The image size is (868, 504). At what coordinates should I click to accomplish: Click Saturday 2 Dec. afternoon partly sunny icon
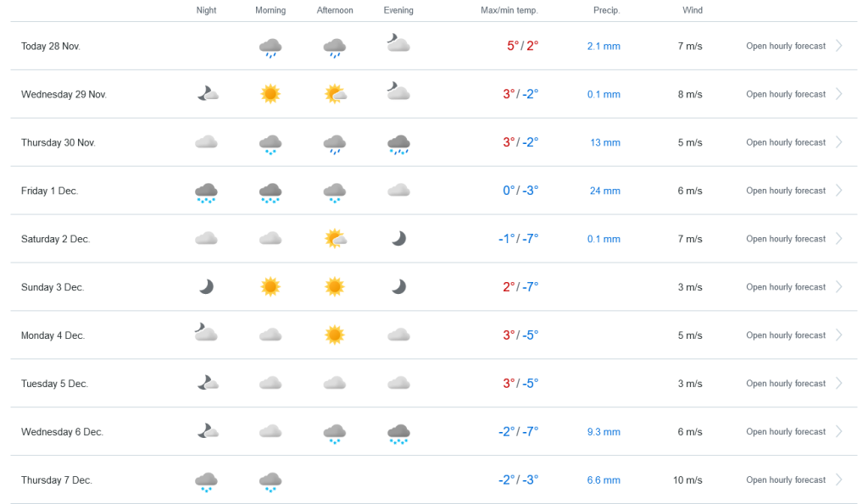click(x=335, y=239)
